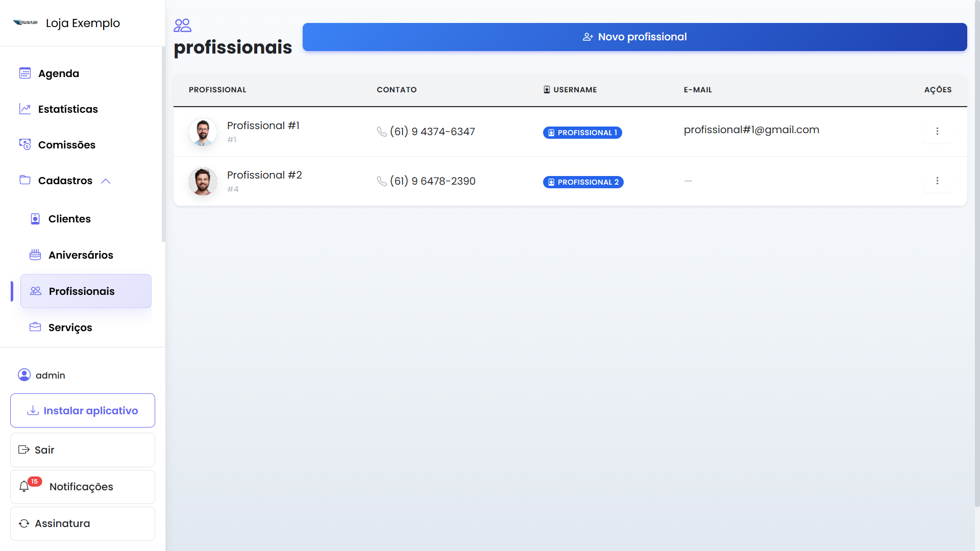Click the Novo profissional button
The image size is (980, 551).
coord(634,37)
